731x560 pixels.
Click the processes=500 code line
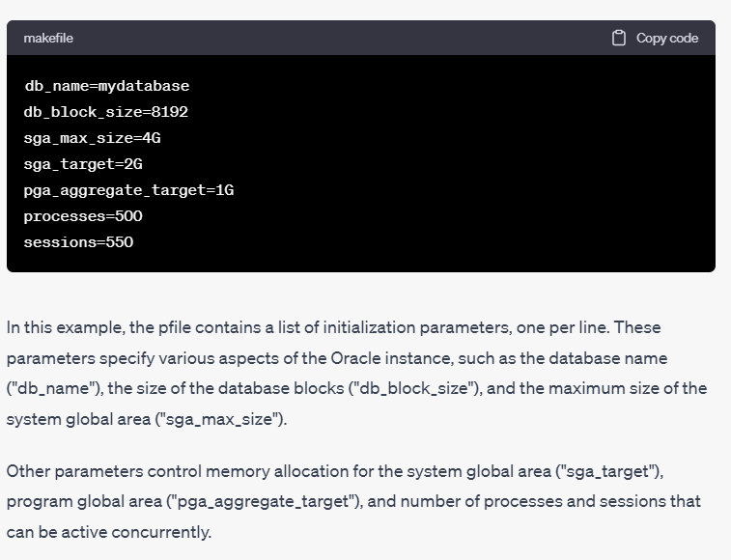tap(83, 216)
